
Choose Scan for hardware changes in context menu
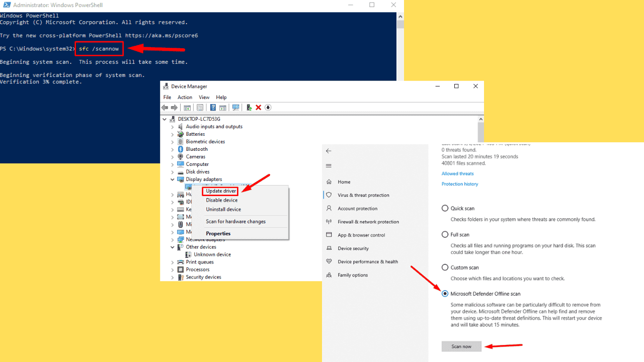(235, 221)
